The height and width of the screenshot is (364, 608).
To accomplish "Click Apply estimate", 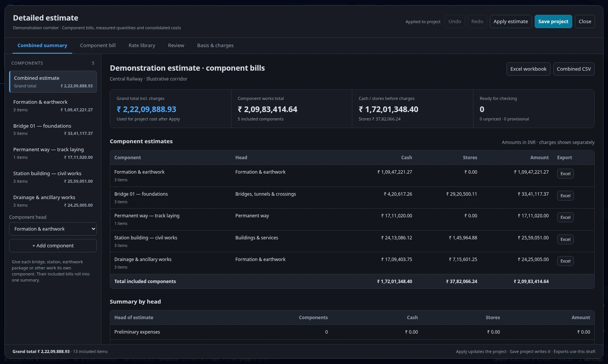I will pos(511,21).
